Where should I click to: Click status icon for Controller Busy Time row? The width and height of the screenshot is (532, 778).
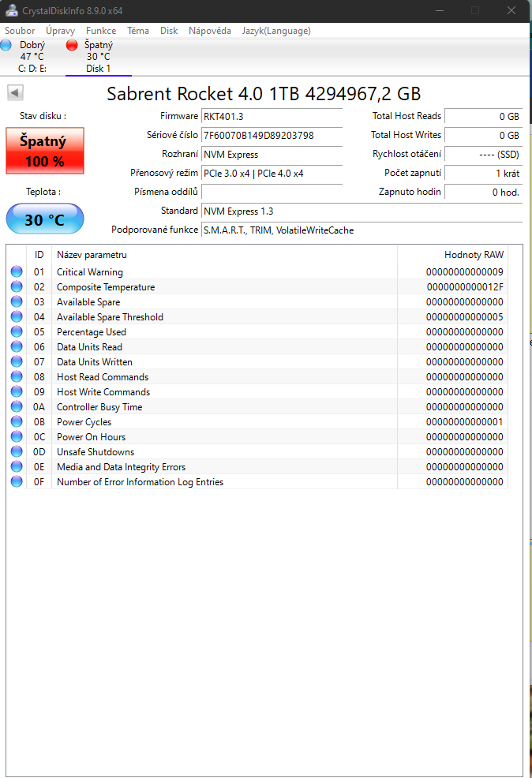pos(17,406)
